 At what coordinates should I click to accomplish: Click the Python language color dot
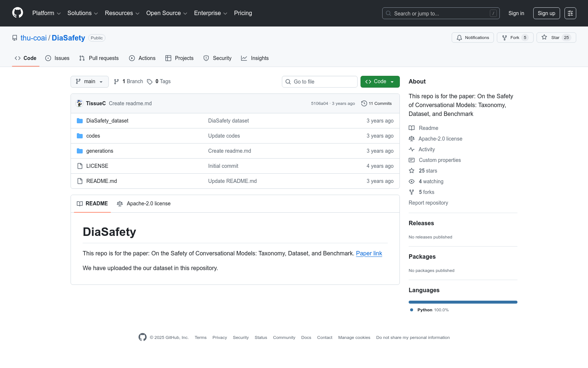point(412,310)
